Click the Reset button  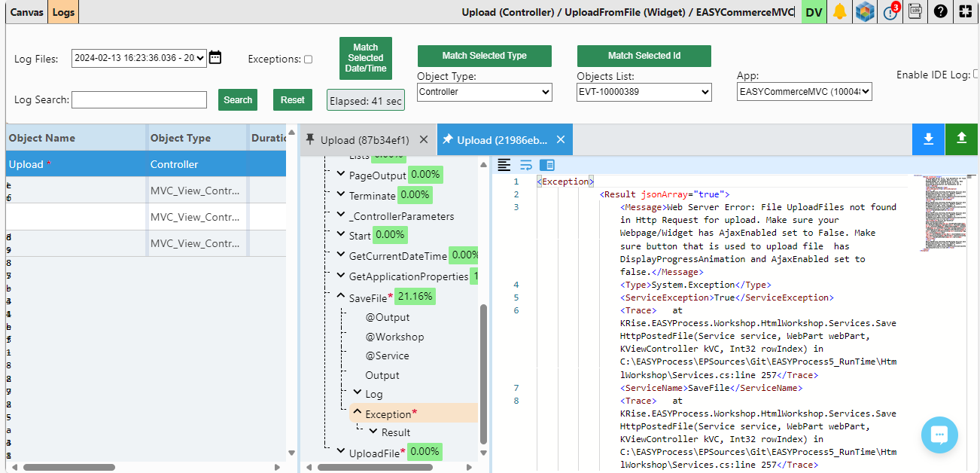coord(293,99)
